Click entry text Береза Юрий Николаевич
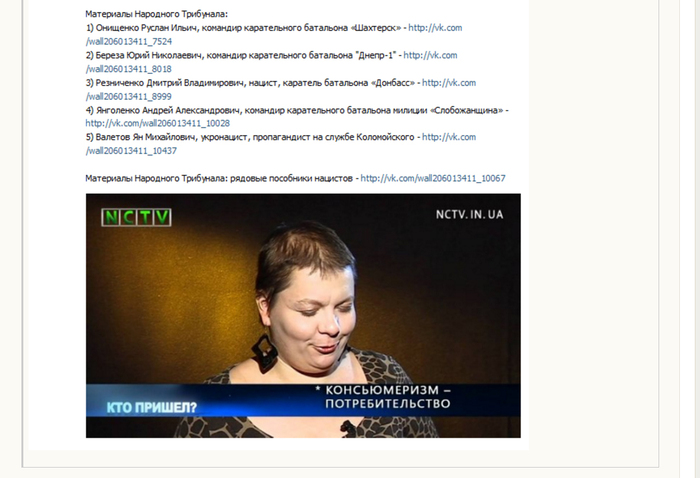 [x=149, y=55]
